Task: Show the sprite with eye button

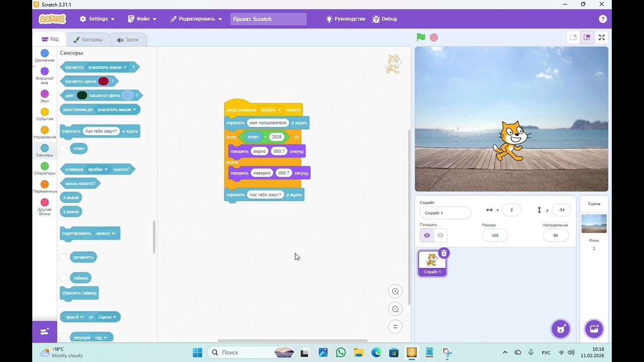Action: tap(427, 235)
